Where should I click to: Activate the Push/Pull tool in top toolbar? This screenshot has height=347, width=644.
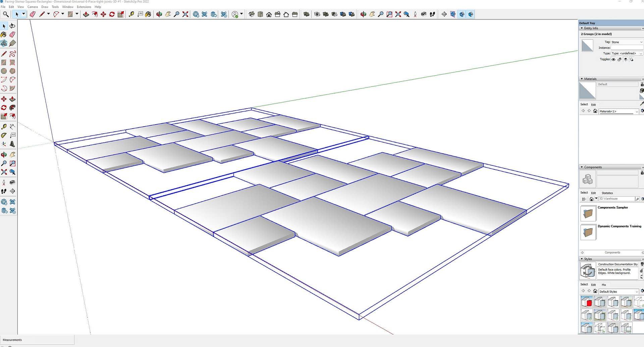tap(86, 14)
